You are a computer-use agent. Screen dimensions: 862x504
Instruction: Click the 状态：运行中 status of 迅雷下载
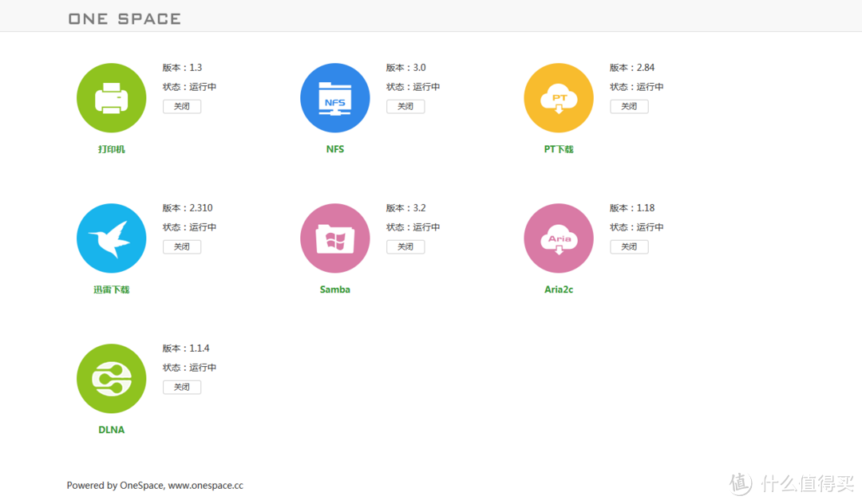pos(189,227)
